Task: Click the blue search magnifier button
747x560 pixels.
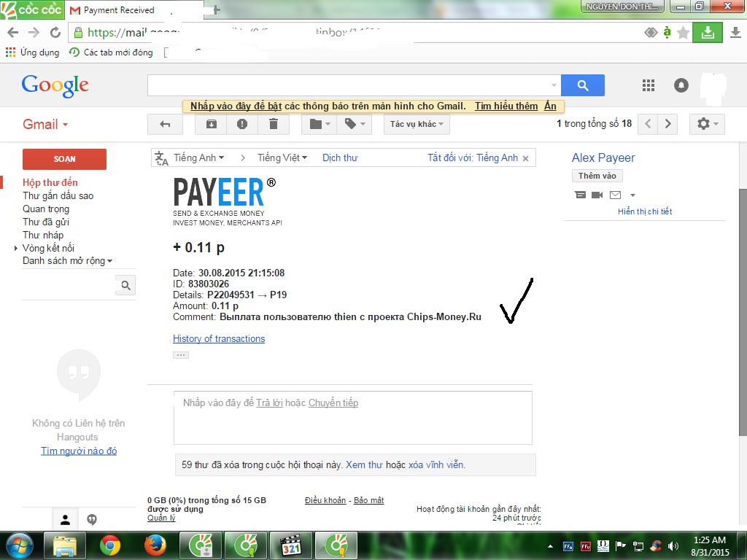Action: 583,85
